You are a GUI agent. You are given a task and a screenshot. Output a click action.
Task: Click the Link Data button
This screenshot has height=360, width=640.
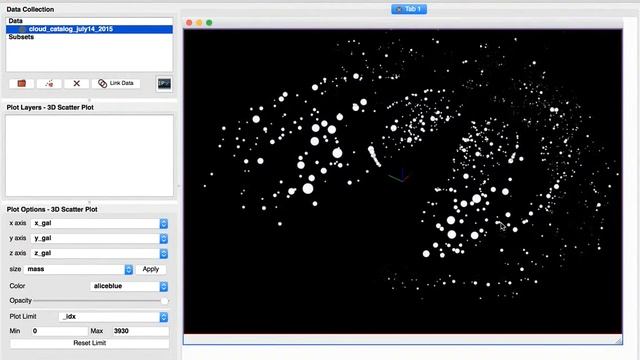pos(116,83)
